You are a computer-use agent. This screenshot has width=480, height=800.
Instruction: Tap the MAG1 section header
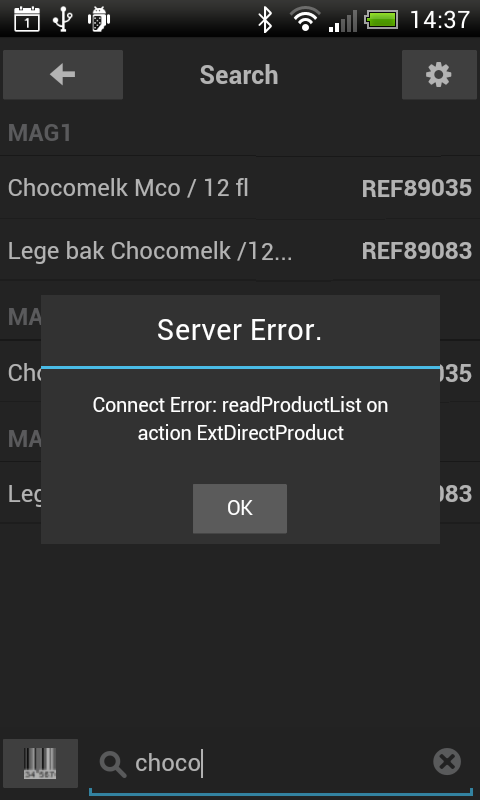(x=240, y=133)
